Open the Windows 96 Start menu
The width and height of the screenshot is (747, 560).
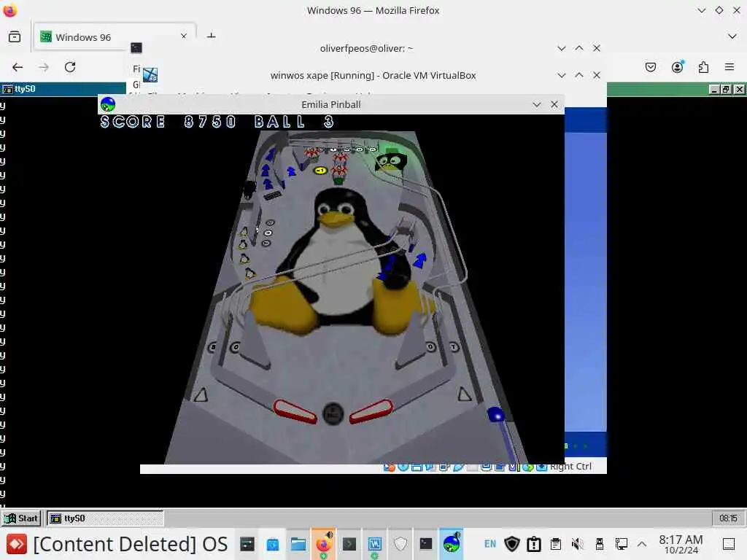[x=21, y=518]
